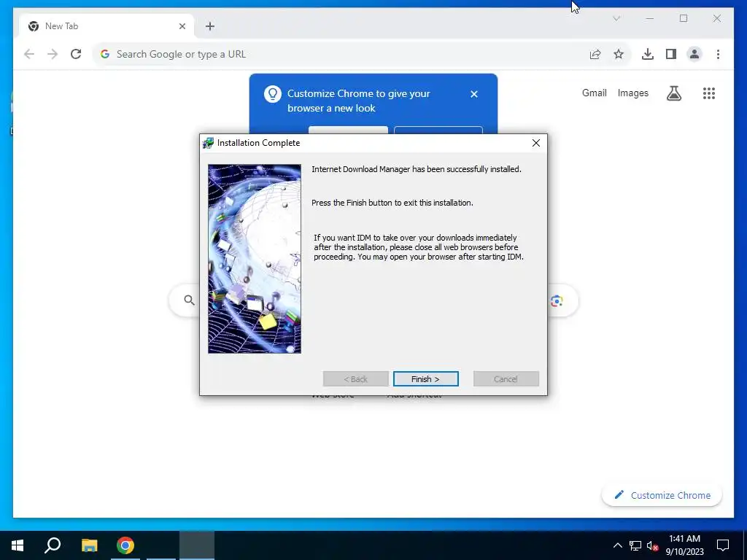Open Chrome profile avatar
The width and height of the screenshot is (747, 560).
click(694, 54)
